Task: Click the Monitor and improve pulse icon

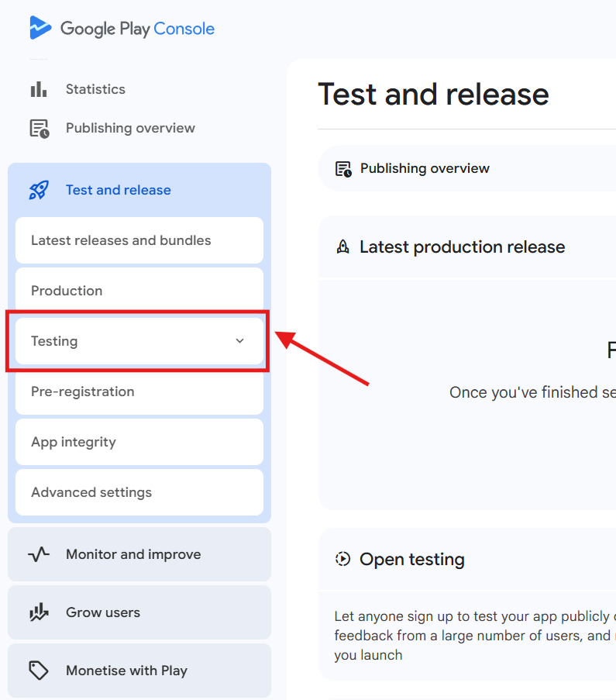Action: [39, 554]
